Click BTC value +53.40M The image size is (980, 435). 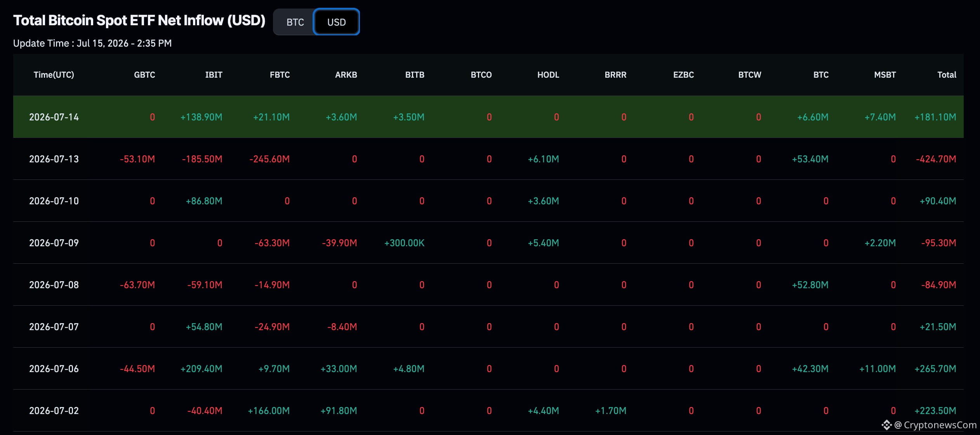click(x=810, y=159)
